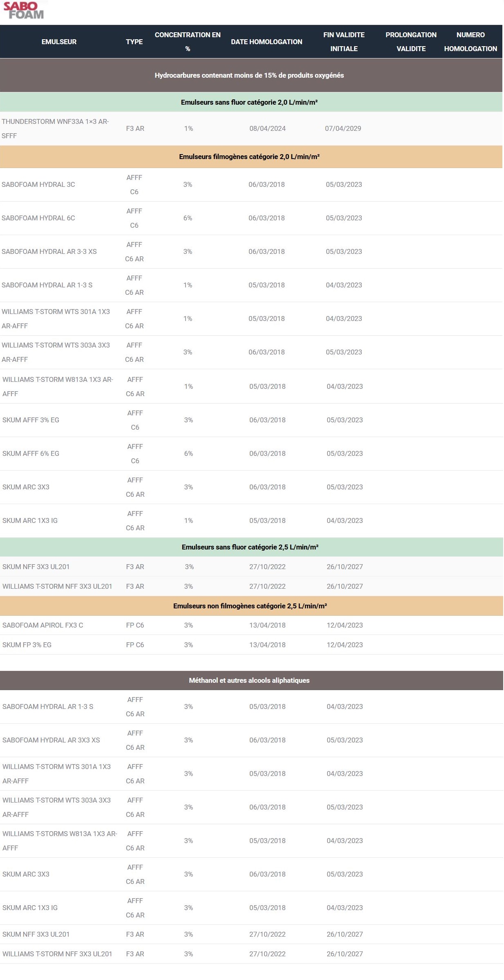Click the SKUM FP 3% EG entry
The width and height of the screenshot is (504, 980).
coord(27,645)
